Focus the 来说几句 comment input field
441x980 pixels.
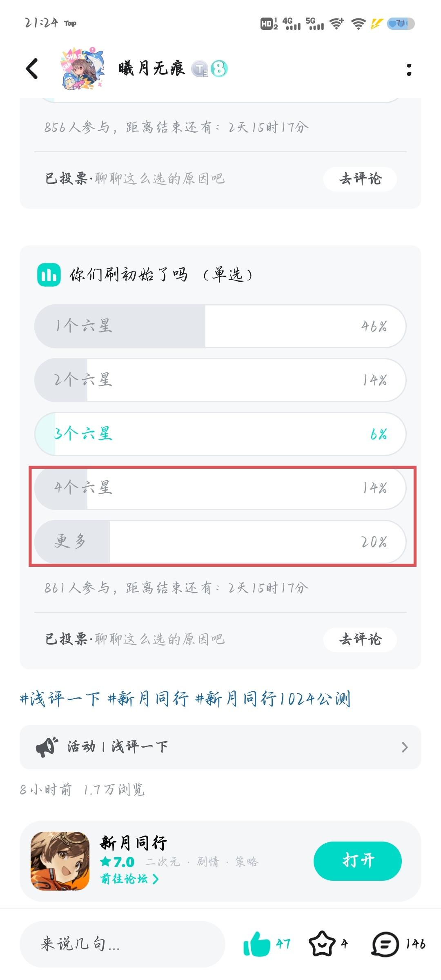coord(122,944)
